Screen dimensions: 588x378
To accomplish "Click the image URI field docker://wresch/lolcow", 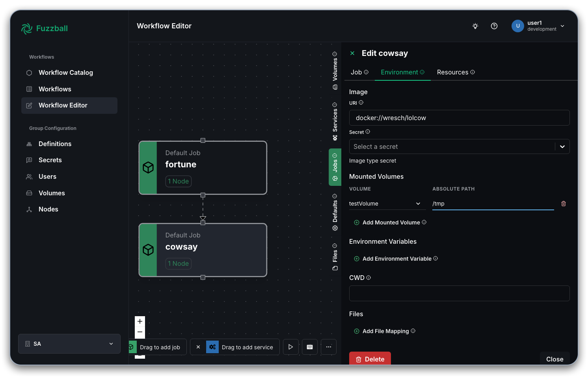I will coord(460,118).
